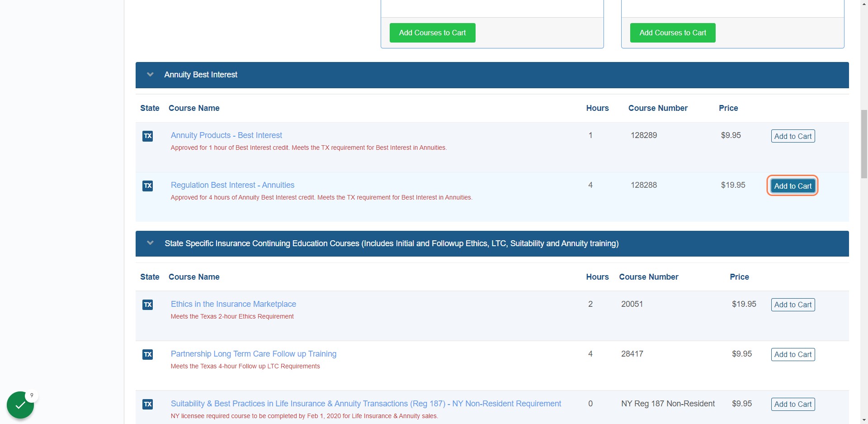Collapse the State Specific Insurance CE Courses chevron
Screen dimensions: 868x424
151,243
